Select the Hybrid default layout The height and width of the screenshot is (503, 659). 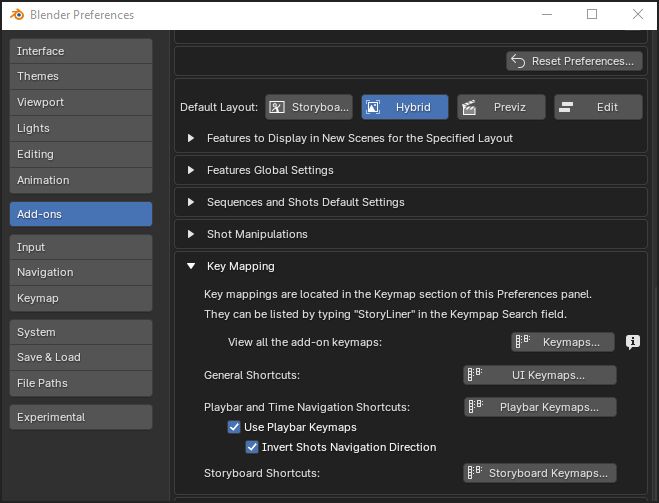pos(405,107)
